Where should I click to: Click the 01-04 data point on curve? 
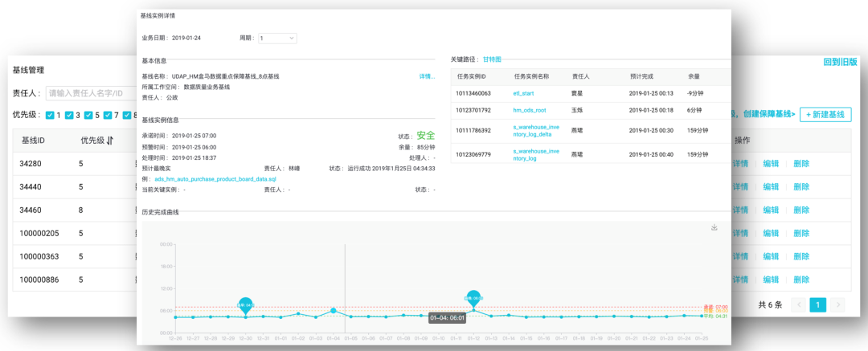333,310
